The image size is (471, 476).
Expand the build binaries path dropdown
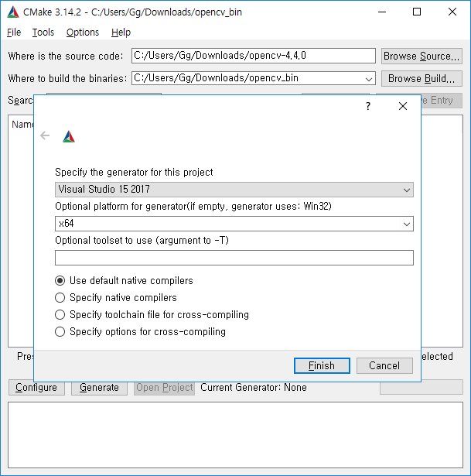pyautogui.click(x=369, y=79)
